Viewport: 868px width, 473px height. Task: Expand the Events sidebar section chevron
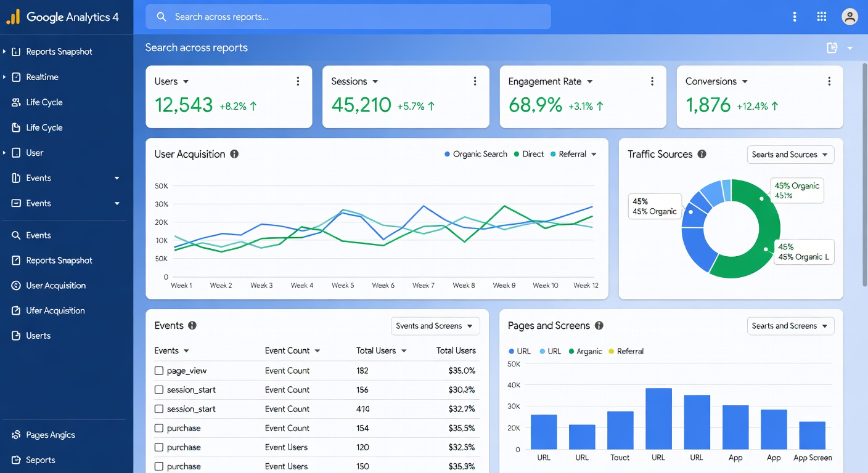117,178
